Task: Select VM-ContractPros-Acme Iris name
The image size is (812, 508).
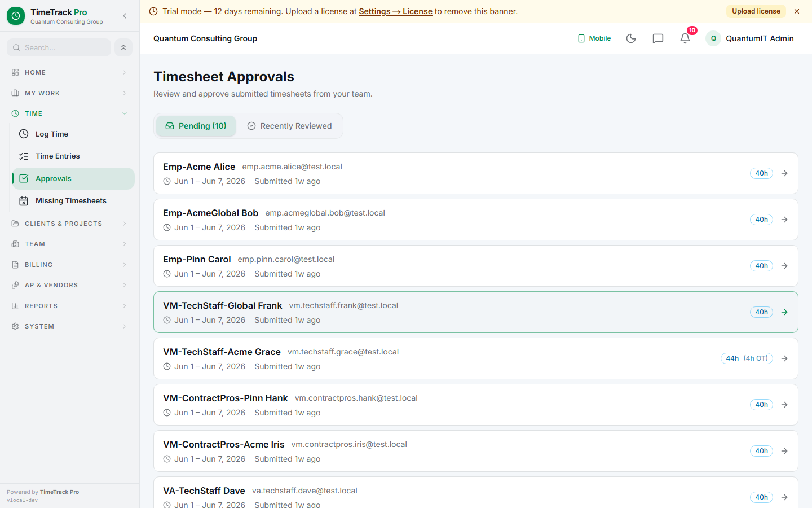Action: click(223, 444)
